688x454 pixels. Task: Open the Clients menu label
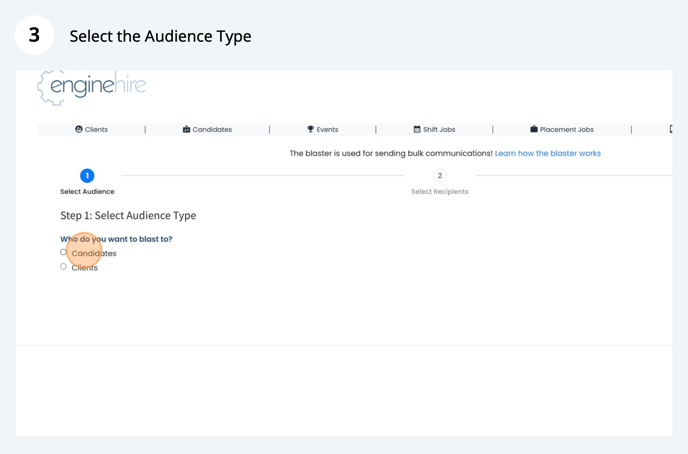(x=96, y=129)
